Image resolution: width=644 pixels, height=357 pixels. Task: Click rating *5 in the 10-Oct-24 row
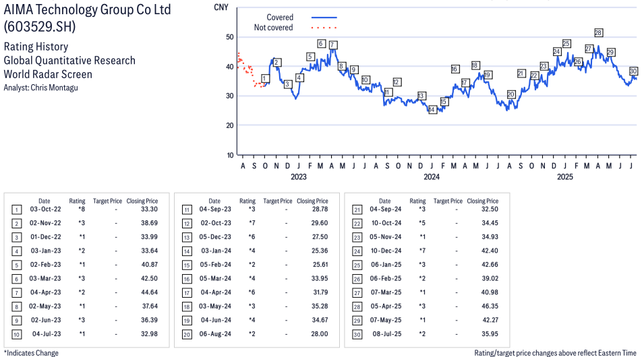pos(422,223)
